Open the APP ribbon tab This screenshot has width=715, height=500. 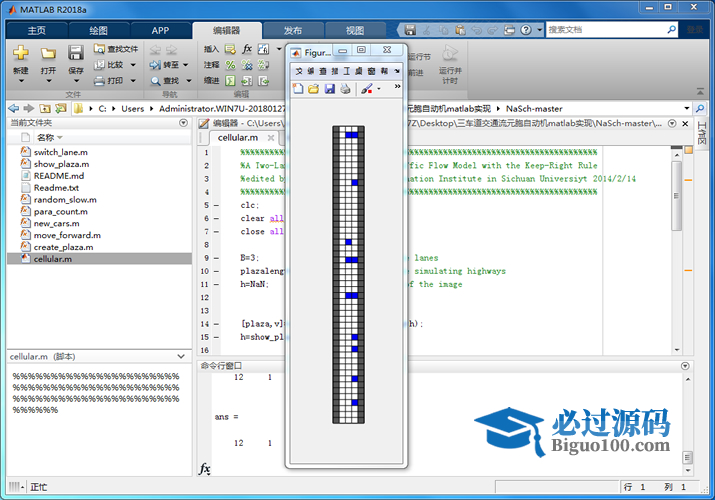tap(161, 31)
